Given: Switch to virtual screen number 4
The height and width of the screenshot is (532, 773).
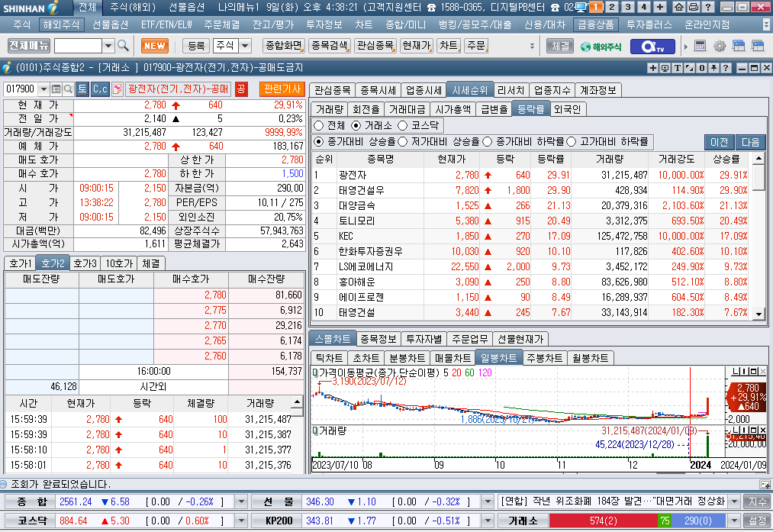Looking at the screenshot, I should (643, 7).
